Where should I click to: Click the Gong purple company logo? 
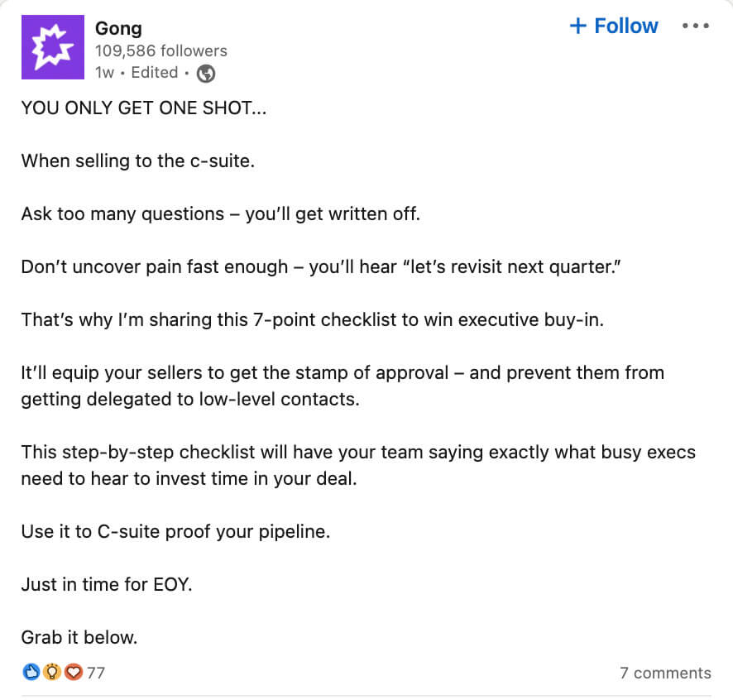(52, 47)
